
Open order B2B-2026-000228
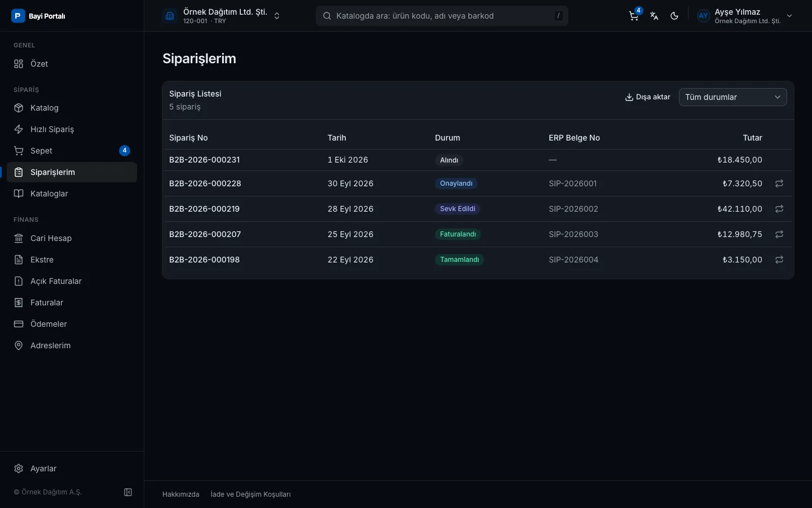(x=205, y=183)
